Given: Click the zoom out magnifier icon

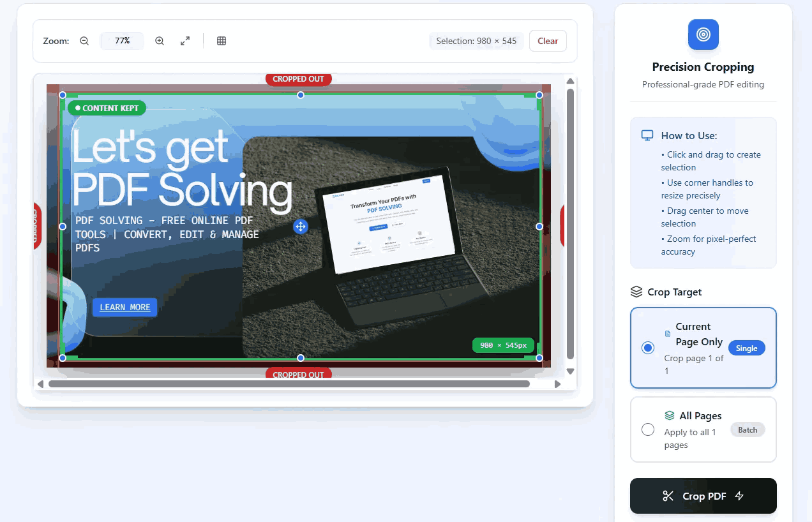Looking at the screenshot, I should coord(84,41).
